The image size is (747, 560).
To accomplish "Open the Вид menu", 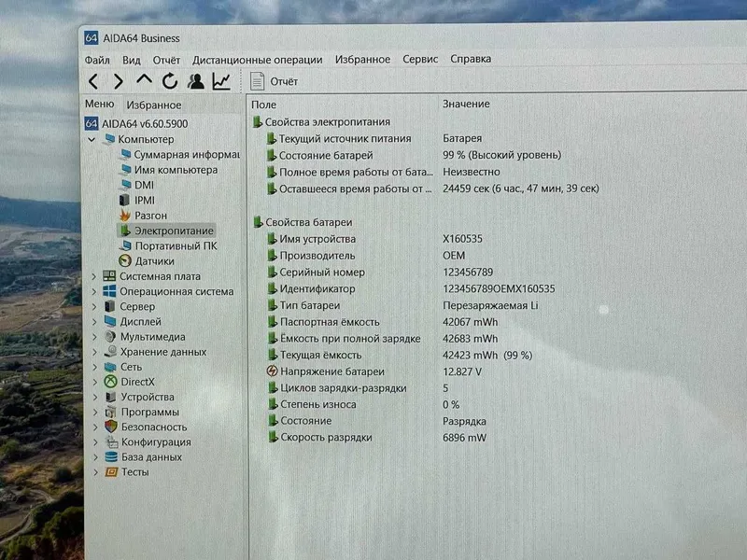I will pyautogui.click(x=131, y=60).
